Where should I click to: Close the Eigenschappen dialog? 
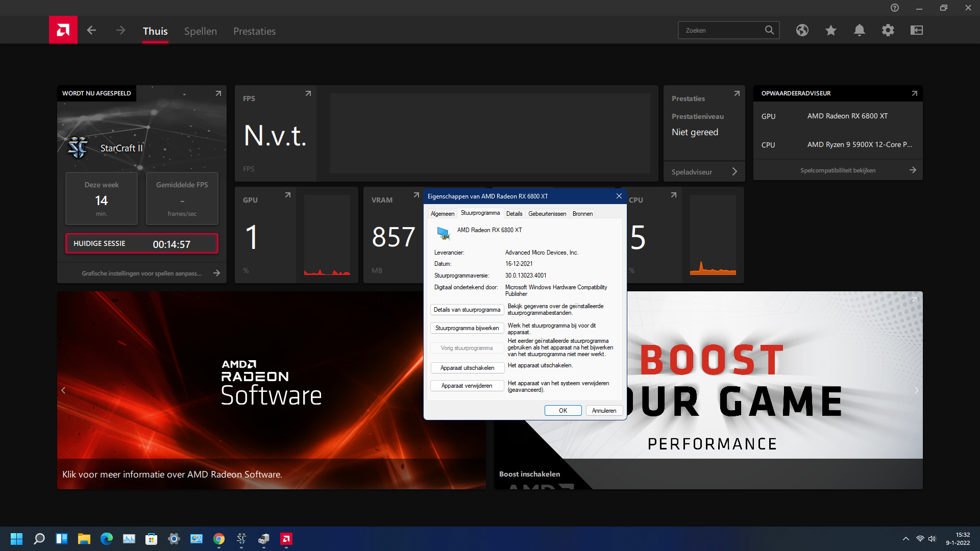tap(619, 196)
